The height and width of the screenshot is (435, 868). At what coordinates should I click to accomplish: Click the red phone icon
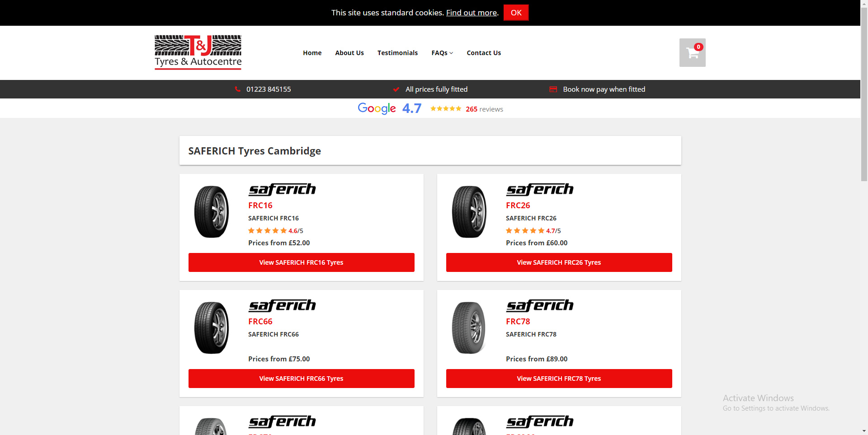(x=238, y=89)
